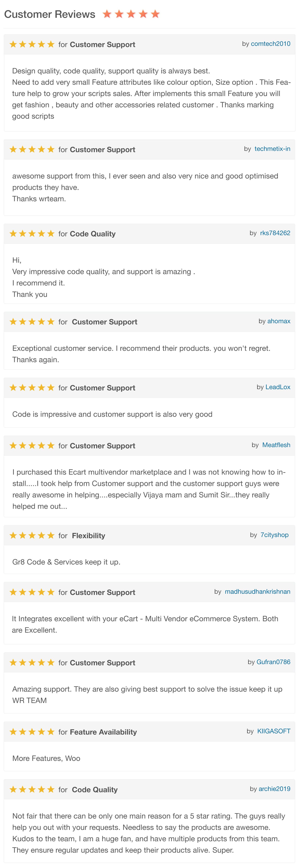Visit reviewer rks784262's profile
The height and width of the screenshot is (868, 299).
pos(275,233)
